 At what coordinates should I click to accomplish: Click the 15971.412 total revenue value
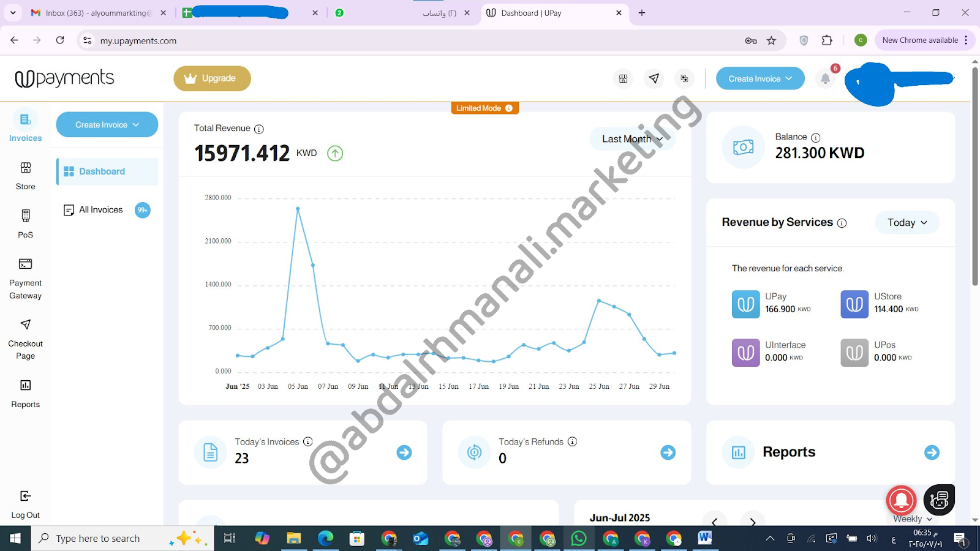242,153
